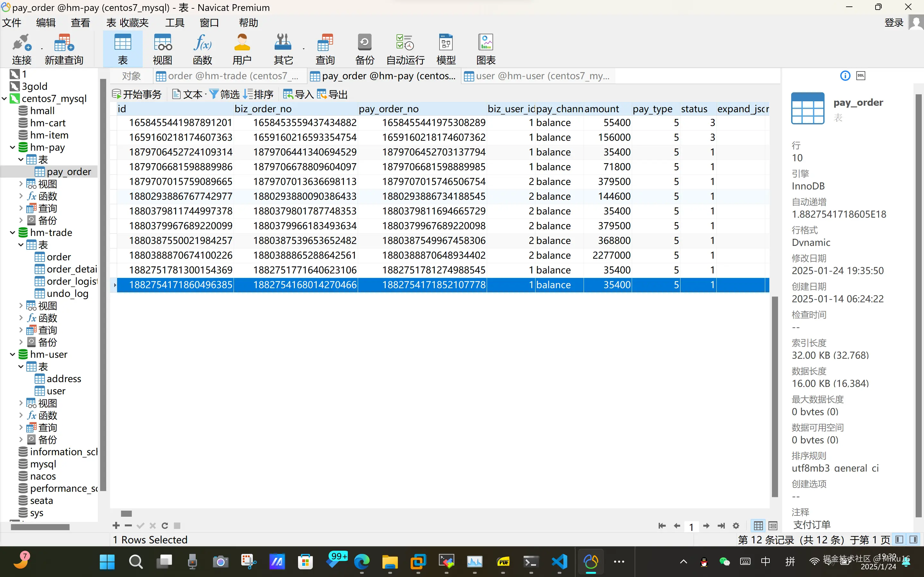Click the DDL icon in the info panel
The image size is (924, 577).
860,76
